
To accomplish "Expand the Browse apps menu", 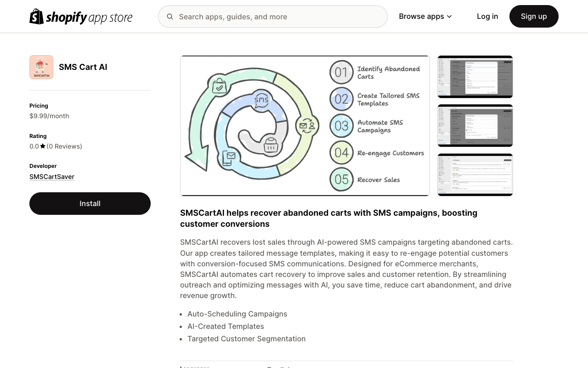I will [x=421, y=16].
